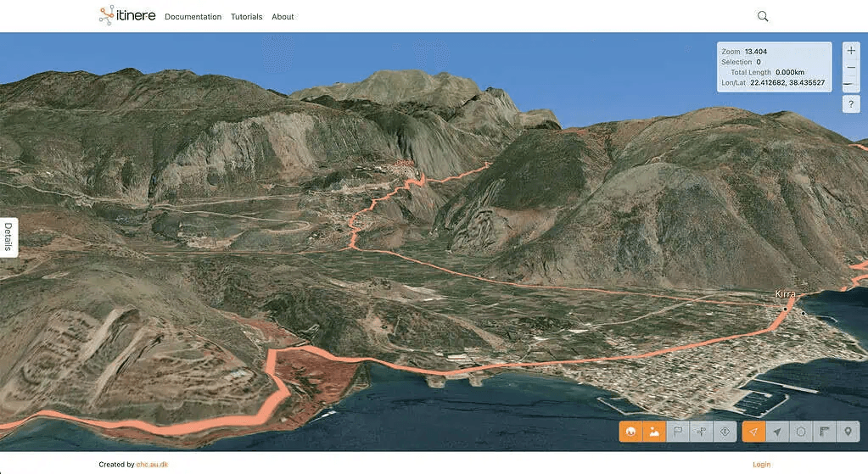The image size is (868, 474).
Task: Select the outlined arrow pointer tool
Action: pos(753,432)
